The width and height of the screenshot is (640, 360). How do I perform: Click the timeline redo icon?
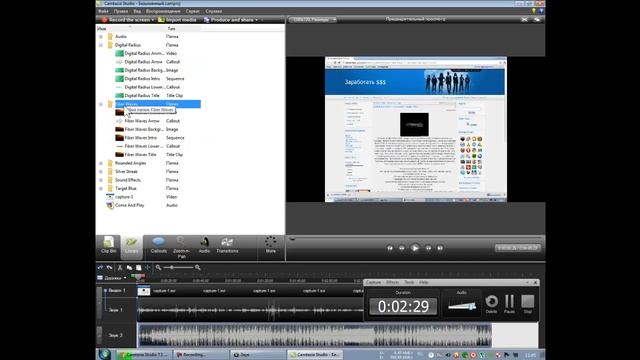109,267
